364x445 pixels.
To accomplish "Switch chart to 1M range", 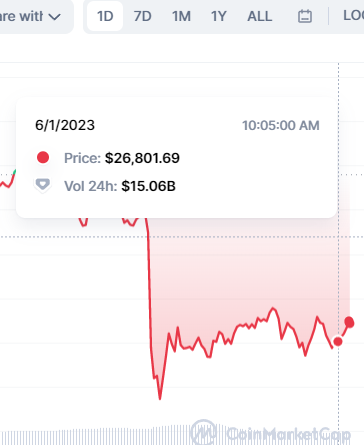I will (181, 16).
